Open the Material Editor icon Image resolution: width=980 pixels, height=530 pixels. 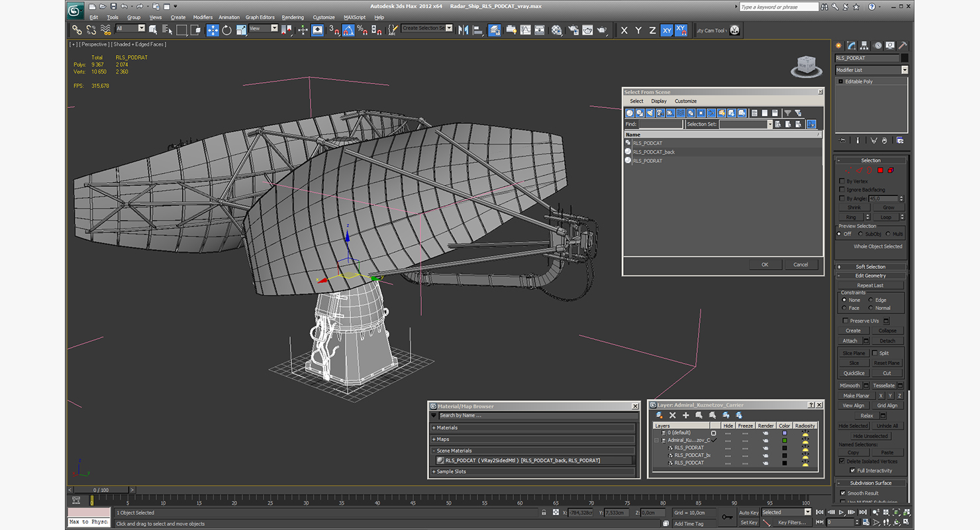point(556,30)
